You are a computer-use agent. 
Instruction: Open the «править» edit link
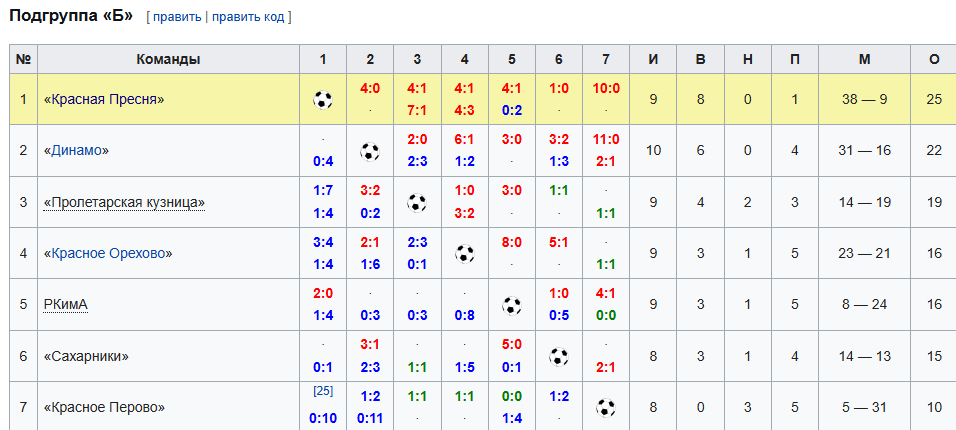pyautogui.click(x=177, y=17)
